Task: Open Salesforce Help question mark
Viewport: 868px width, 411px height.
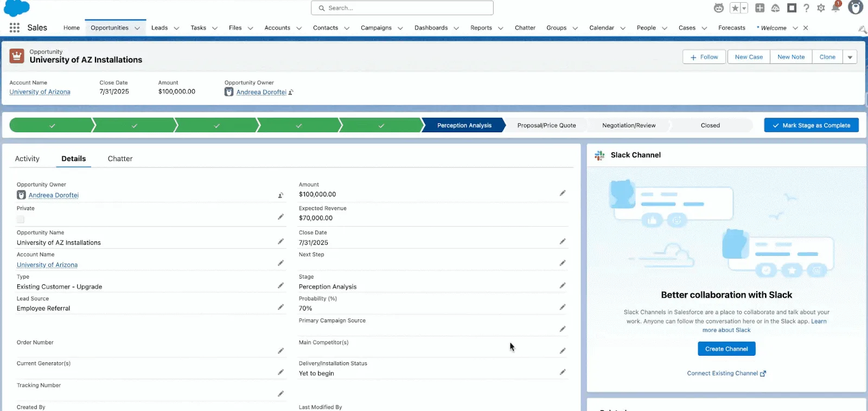Action: point(806,8)
